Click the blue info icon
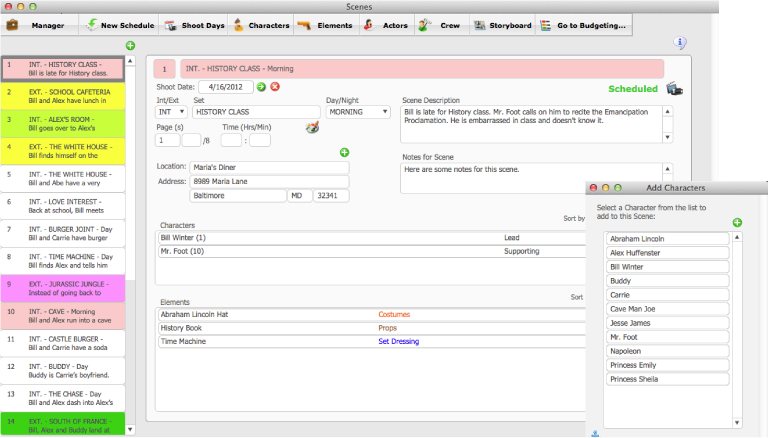The width and height of the screenshot is (769, 438). [x=681, y=43]
